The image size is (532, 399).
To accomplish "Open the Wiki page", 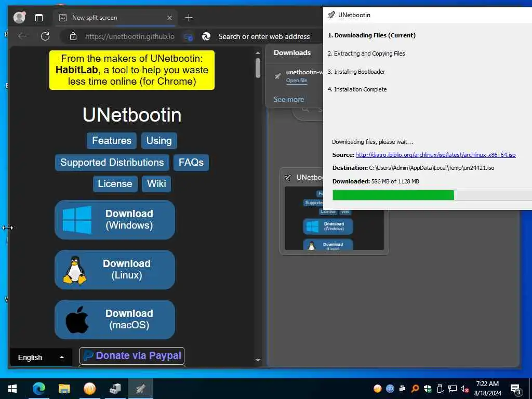I will (x=156, y=183).
